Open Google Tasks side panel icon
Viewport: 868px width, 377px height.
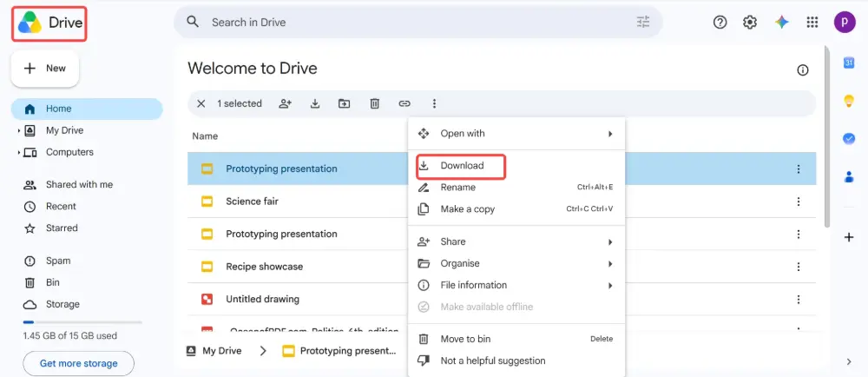pos(849,138)
